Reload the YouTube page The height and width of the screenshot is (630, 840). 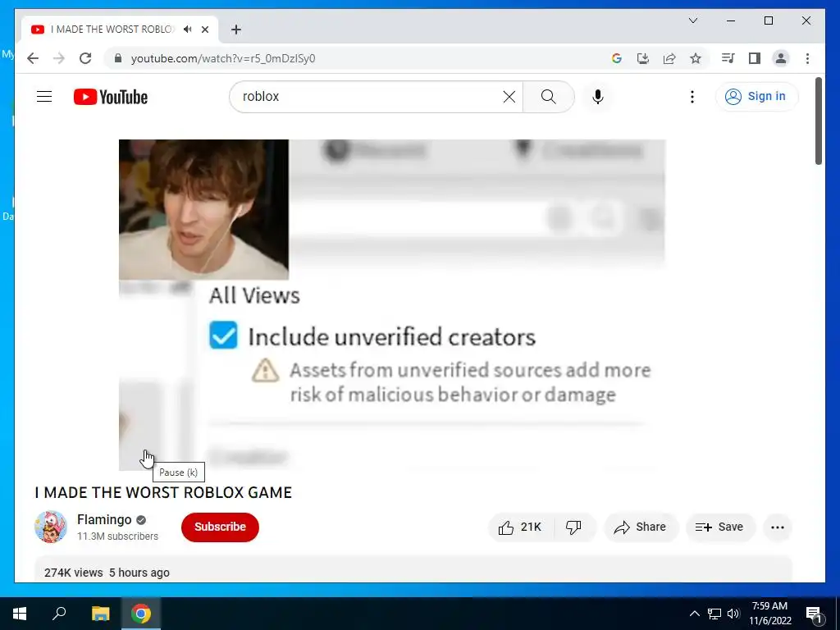click(85, 58)
